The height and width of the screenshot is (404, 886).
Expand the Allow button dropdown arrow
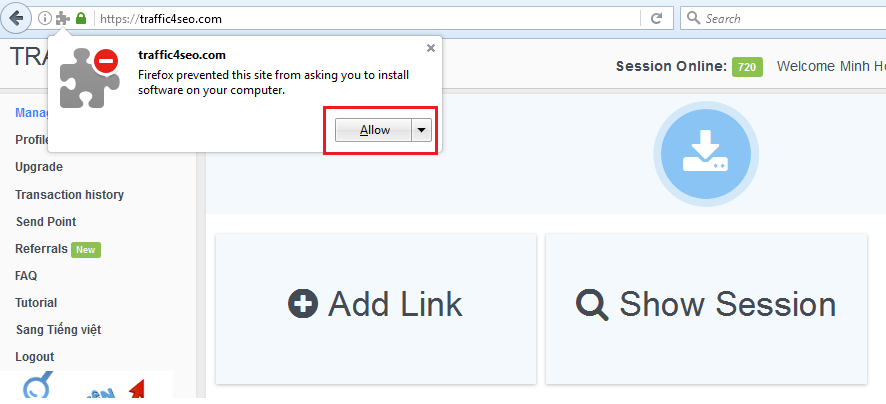[x=422, y=130]
